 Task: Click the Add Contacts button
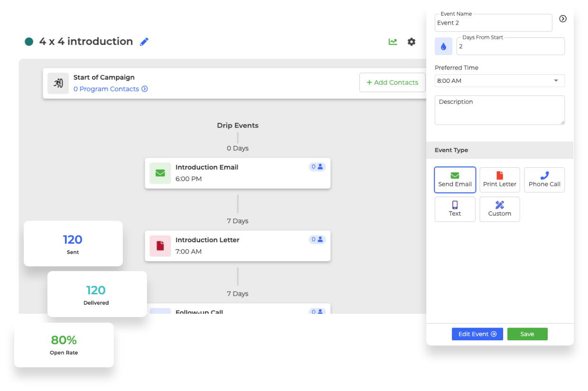pyautogui.click(x=392, y=82)
